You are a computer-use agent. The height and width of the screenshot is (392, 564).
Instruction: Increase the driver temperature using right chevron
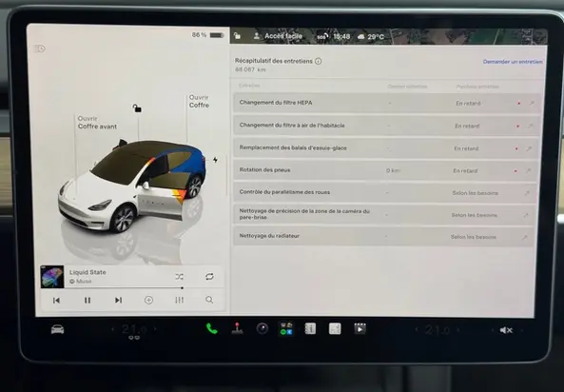[x=155, y=328]
